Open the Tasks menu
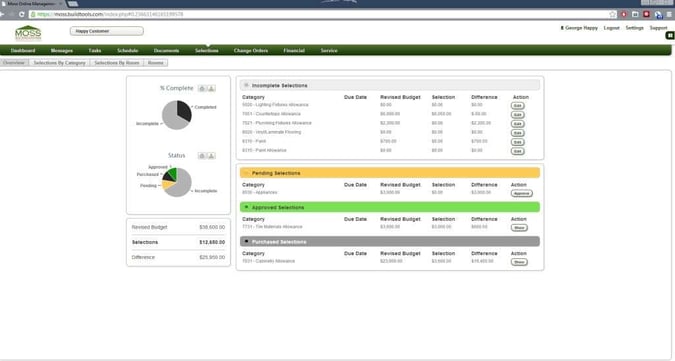The width and height of the screenshot is (675, 361). [95, 51]
